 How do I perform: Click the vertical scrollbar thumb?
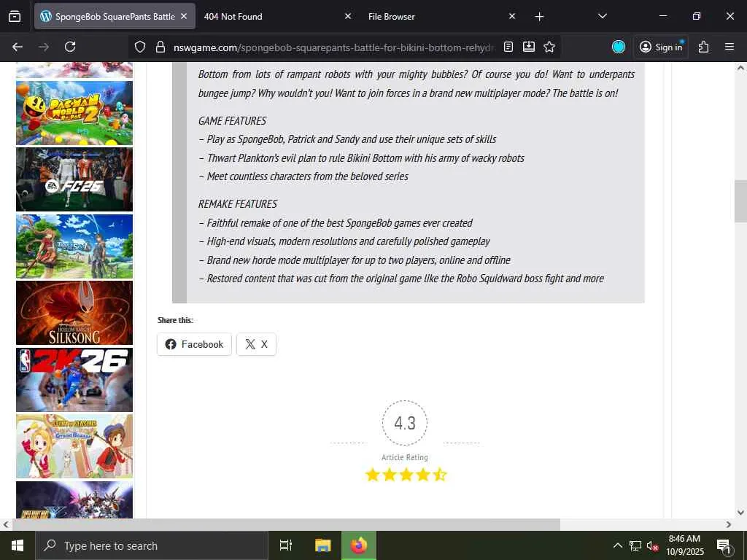pos(740,201)
